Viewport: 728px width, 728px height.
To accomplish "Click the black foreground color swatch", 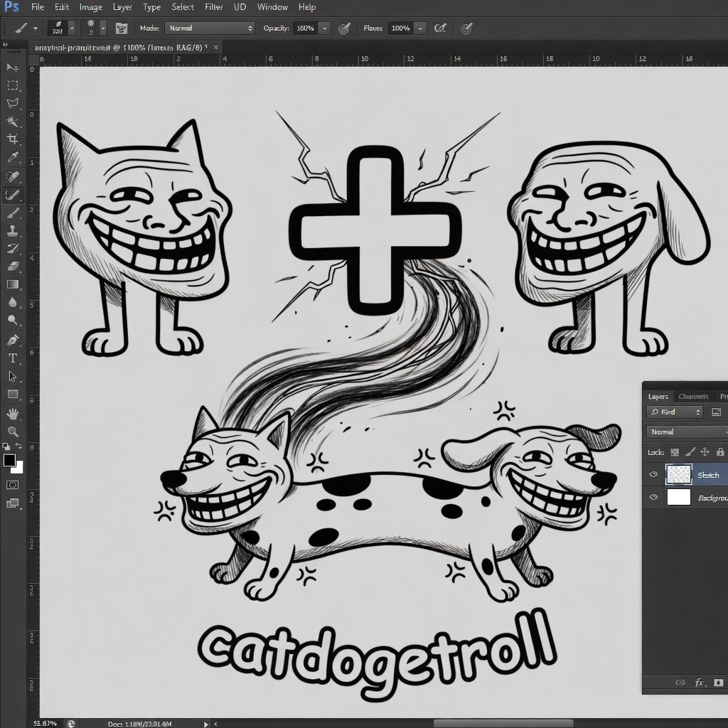I will (9, 460).
